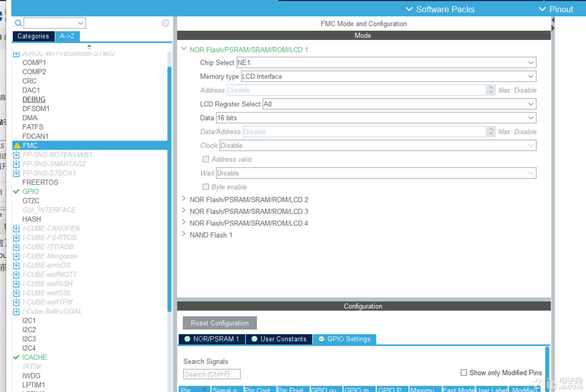Click the green check icon beside GPIO
This screenshot has height=392, width=586.
point(16,191)
